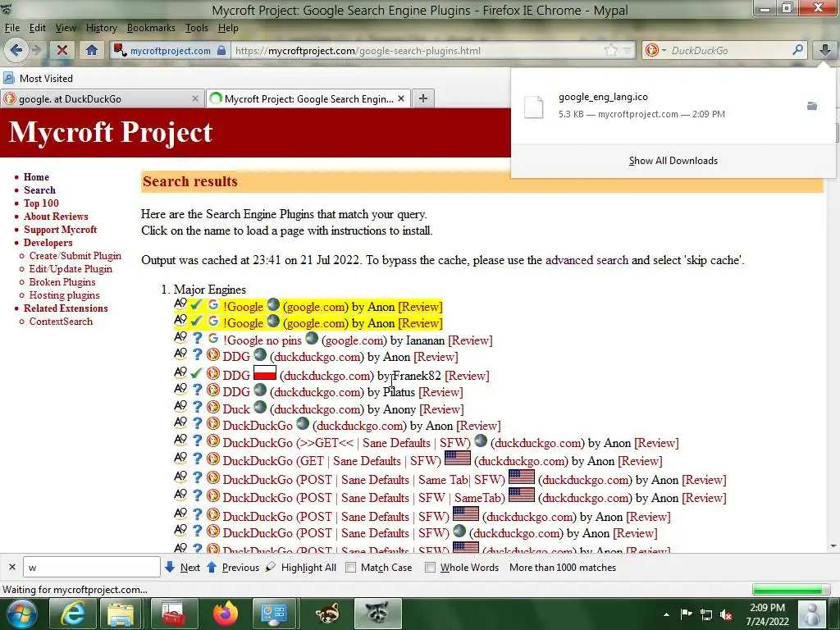Click the A9 icon beside !Google no pins
This screenshot has height=630, width=840.
tap(180, 337)
